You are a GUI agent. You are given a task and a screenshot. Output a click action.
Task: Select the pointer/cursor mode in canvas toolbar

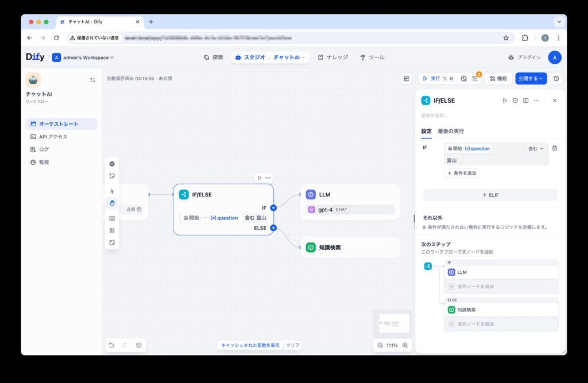click(112, 191)
